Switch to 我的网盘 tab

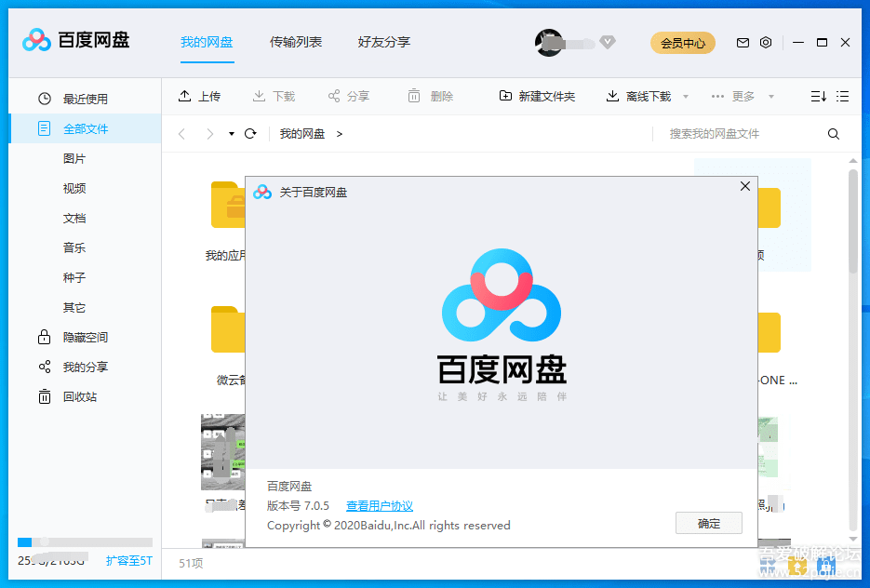tap(207, 42)
